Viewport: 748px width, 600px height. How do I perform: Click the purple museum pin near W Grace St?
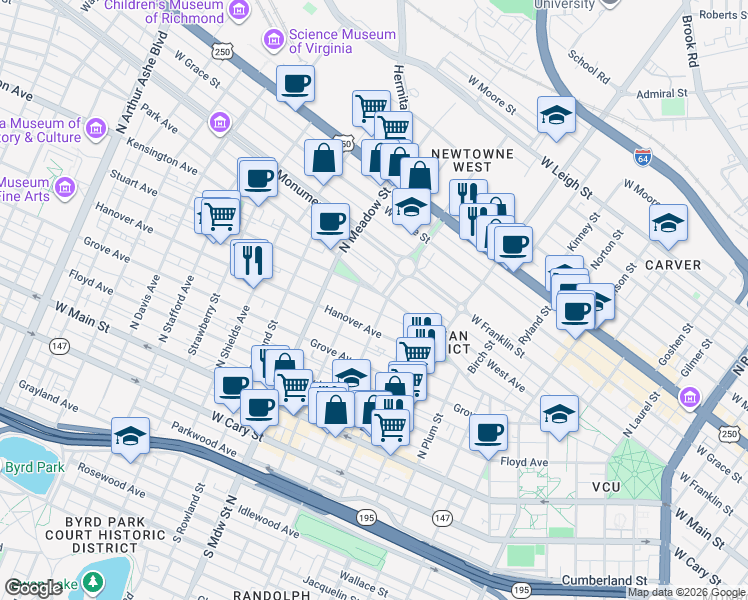tap(219, 123)
